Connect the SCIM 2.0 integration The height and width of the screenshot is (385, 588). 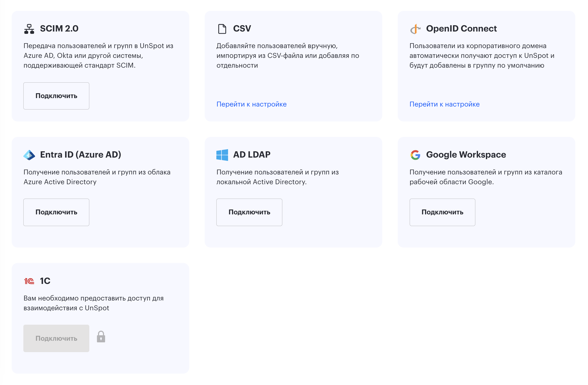click(x=56, y=96)
